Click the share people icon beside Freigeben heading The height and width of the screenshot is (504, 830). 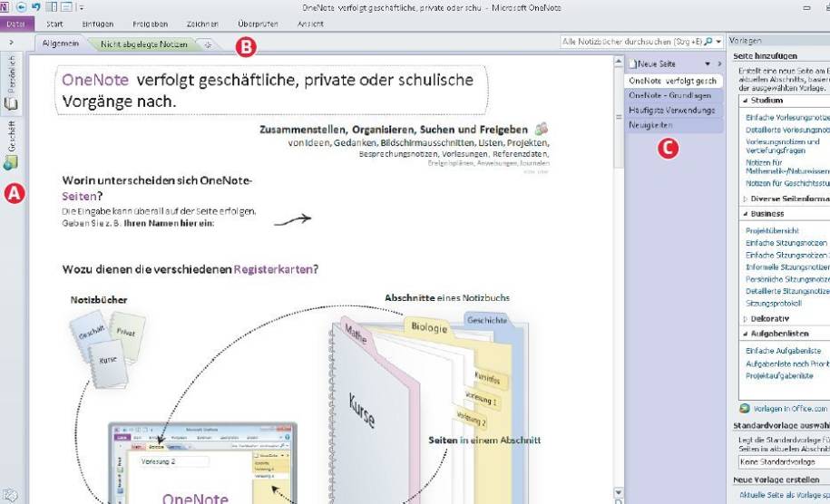click(x=541, y=129)
